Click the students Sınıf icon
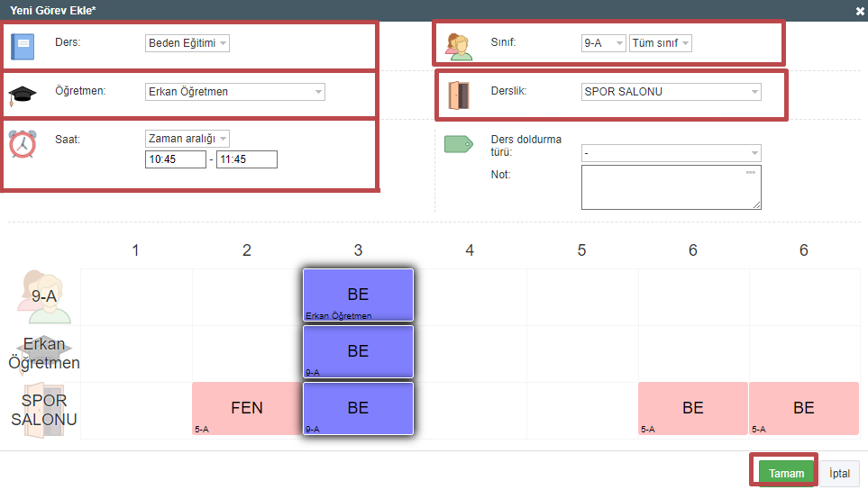The width and height of the screenshot is (868, 490). point(459,46)
